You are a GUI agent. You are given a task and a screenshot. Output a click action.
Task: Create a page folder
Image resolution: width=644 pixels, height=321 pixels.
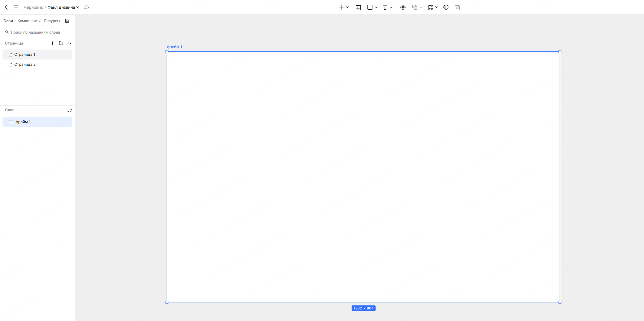pyautogui.click(x=61, y=43)
